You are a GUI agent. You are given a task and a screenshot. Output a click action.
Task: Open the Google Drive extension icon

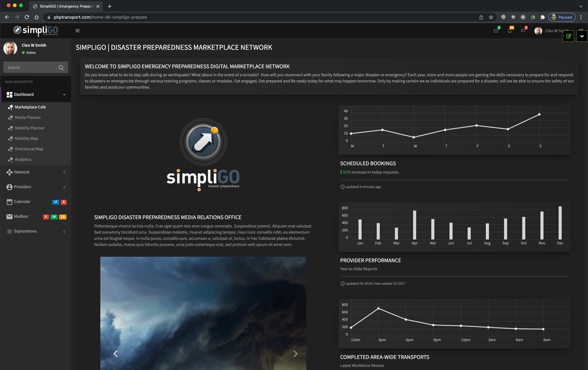coord(533,17)
